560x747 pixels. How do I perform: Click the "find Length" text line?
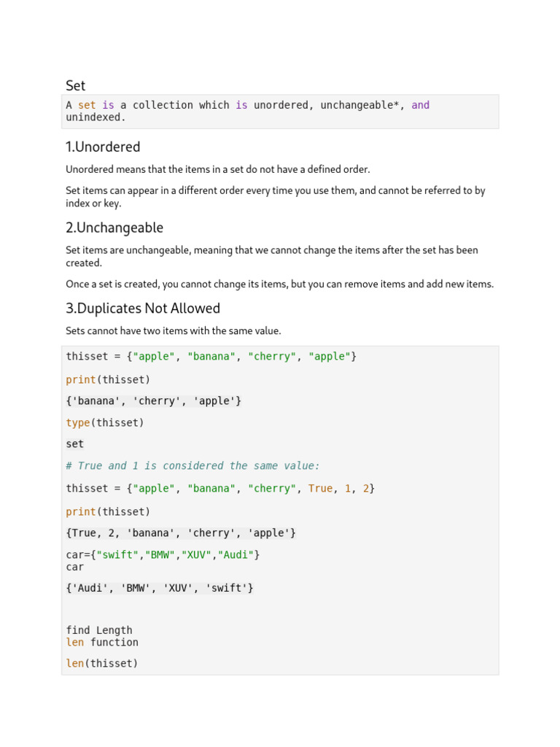pyautogui.click(x=99, y=630)
